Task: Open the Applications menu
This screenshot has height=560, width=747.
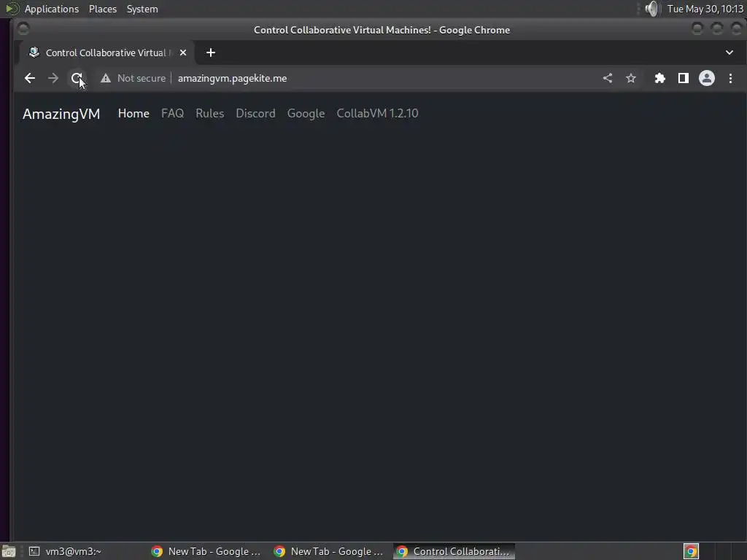Action: coord(52,9)
